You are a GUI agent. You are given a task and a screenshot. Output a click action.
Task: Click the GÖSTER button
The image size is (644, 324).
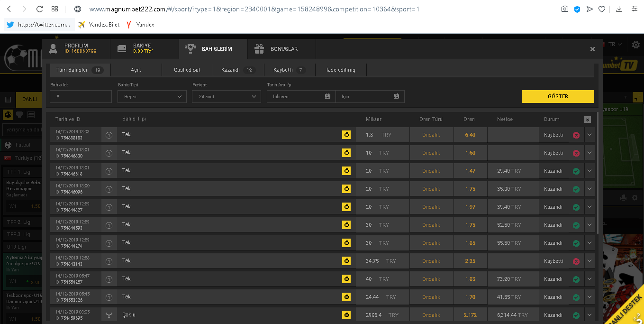558,96
